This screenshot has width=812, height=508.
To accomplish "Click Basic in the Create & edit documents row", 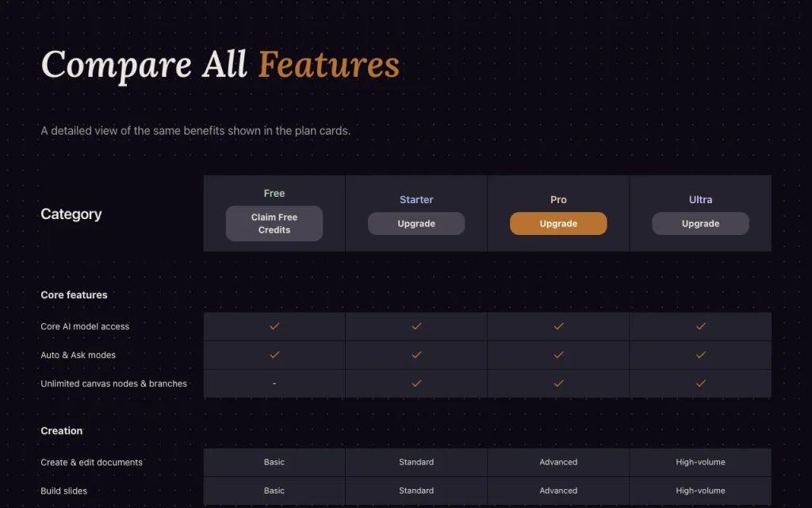I will 274,462.
